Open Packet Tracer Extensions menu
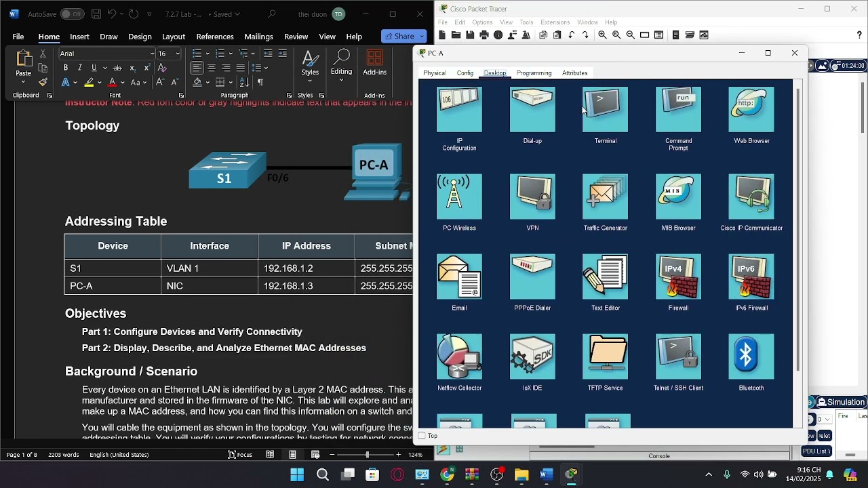This screenshot has width=868, height=488. [x=555, y=22]
